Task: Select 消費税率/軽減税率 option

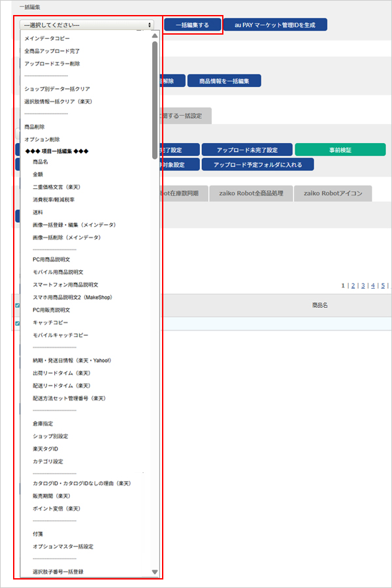Action: (x=54, y=200)
